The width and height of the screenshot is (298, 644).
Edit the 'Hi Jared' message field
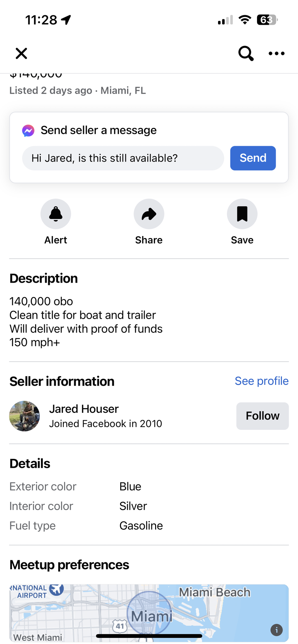click(x=123, y=158)
